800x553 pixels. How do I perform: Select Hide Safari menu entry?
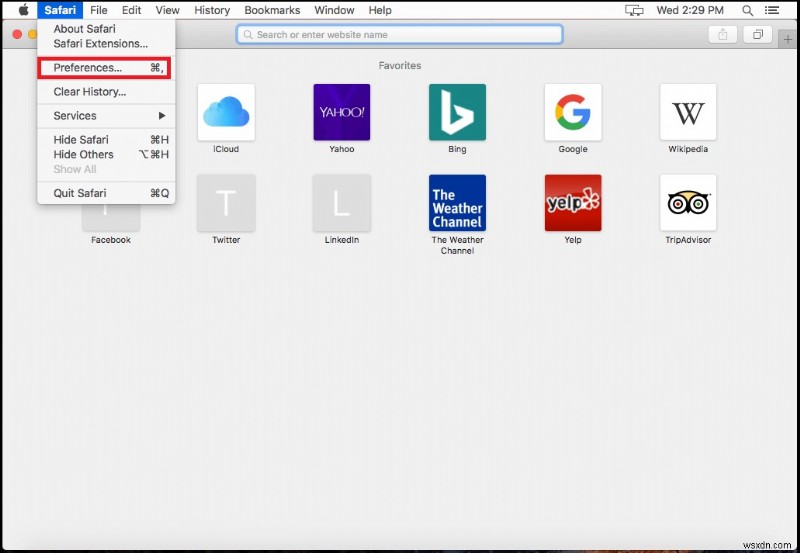point(106,140)
